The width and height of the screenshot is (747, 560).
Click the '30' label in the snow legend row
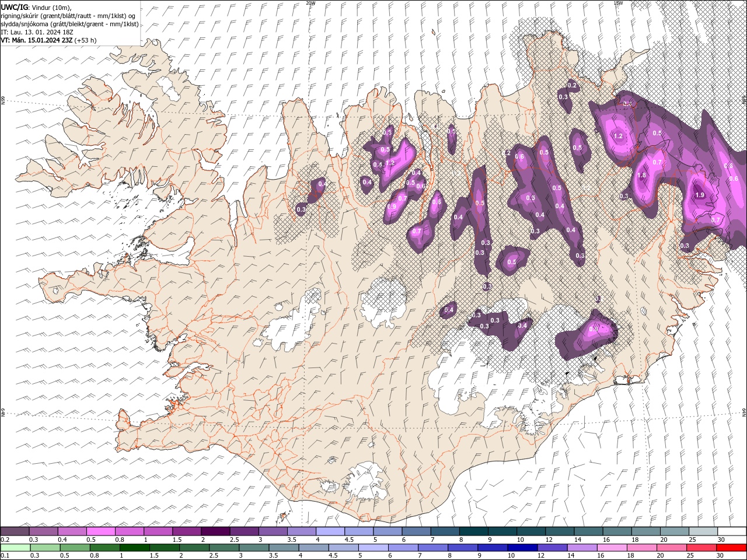tap(721, 540)
